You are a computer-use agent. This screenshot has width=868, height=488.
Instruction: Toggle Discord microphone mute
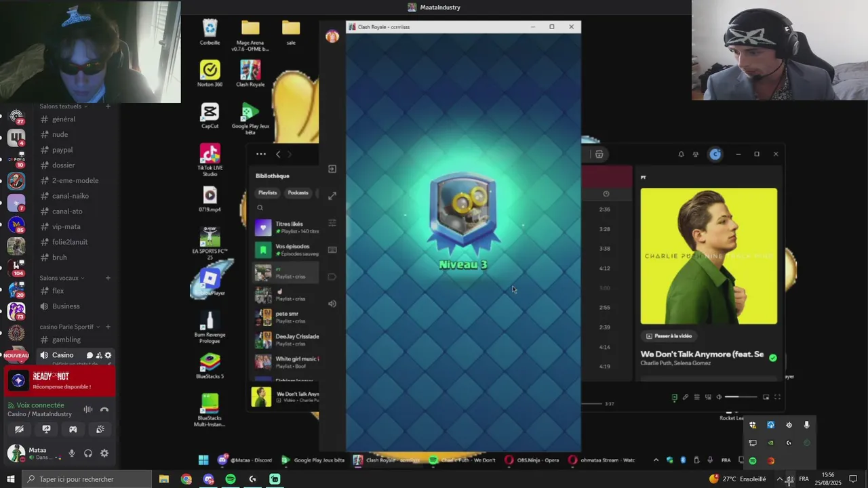72,453
